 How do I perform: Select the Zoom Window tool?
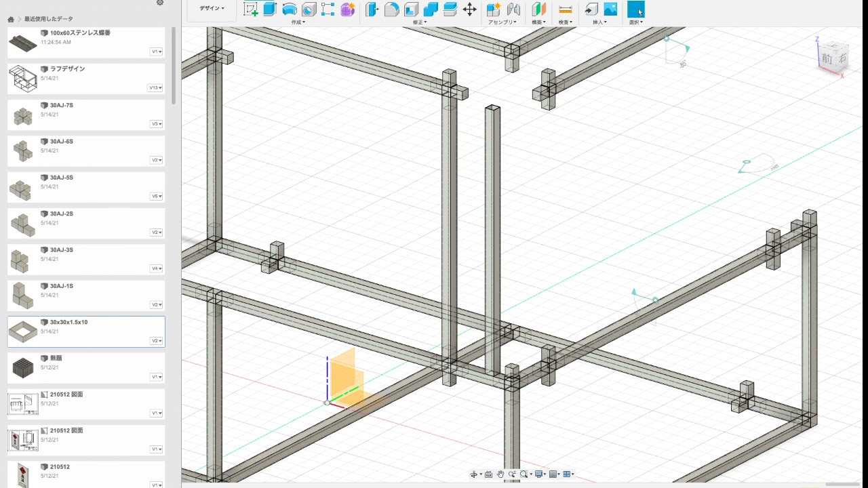tap(524, 474)
